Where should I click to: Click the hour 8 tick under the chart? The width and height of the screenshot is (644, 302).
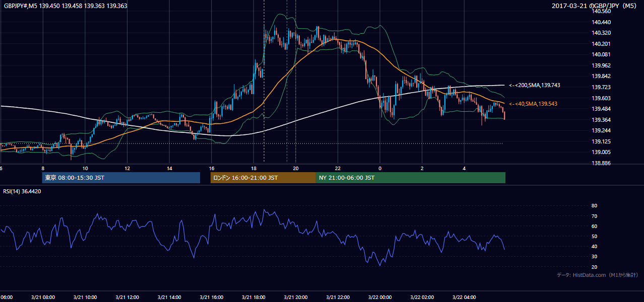point(43,168)
